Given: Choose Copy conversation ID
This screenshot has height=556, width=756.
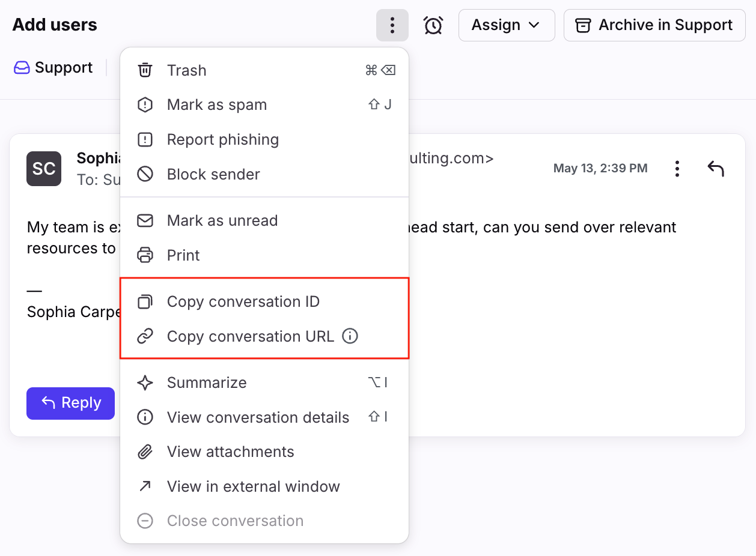Looking at the screenshot, I should [x=264, y=301].
